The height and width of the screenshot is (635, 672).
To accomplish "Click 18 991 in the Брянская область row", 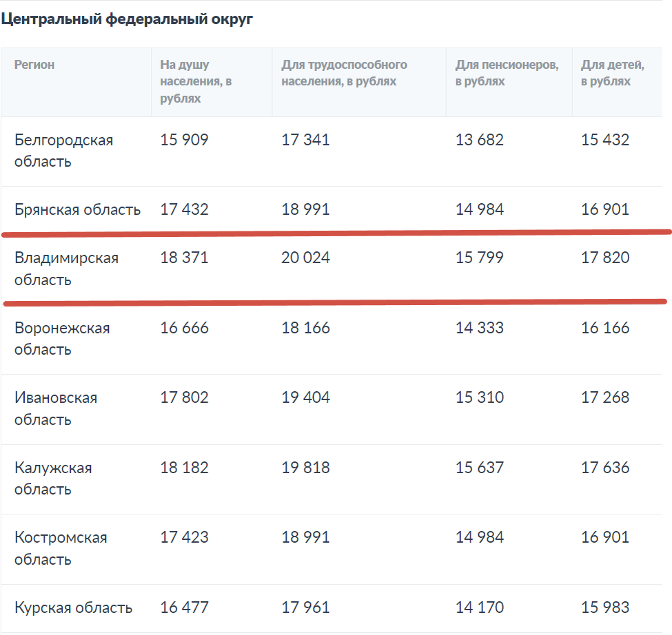I will (x=305, y=209).
